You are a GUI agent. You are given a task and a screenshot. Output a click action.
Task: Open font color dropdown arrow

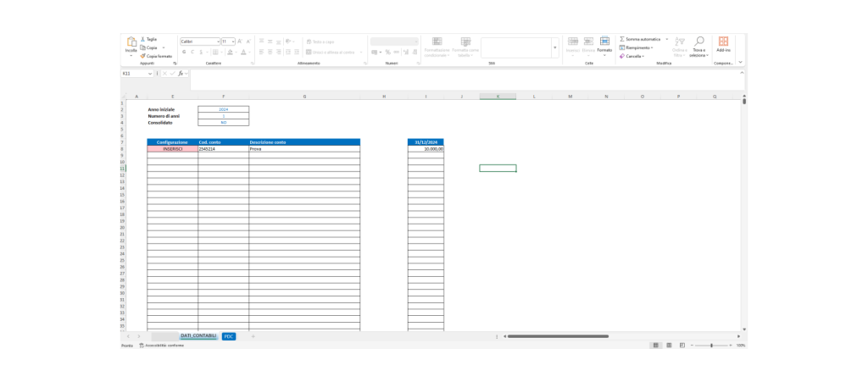[249, 52]
